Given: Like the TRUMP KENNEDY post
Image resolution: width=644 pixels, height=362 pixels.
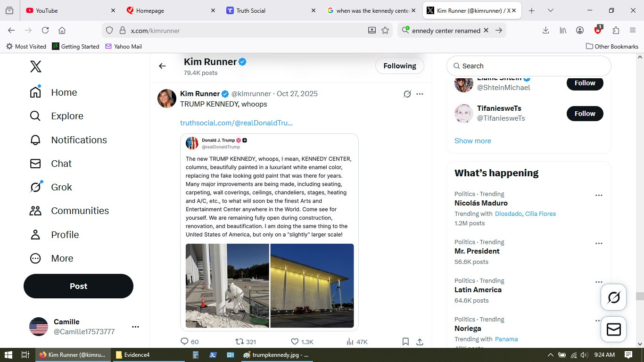Looking at the screenshot, I should (x=295, y=342).
